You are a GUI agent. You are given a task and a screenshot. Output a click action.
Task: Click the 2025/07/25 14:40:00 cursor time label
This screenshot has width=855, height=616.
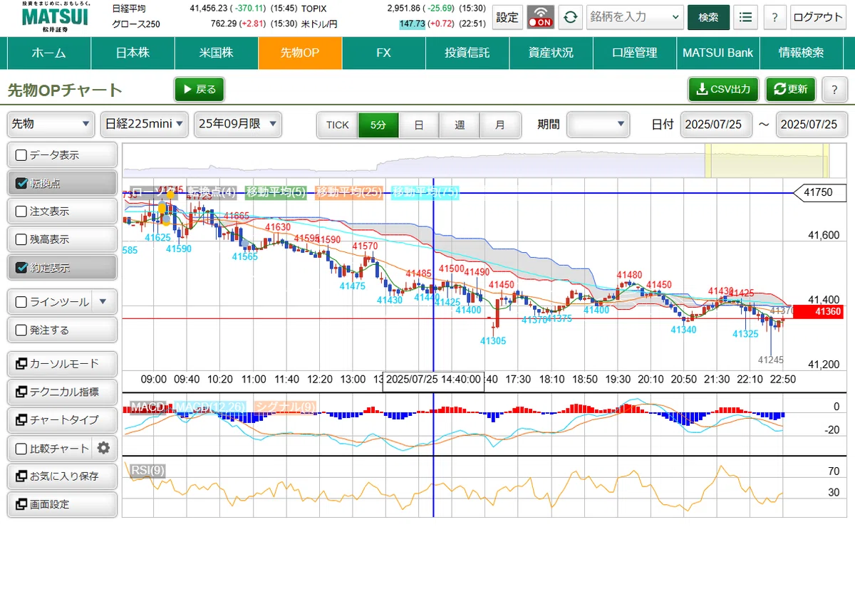click(433, 380)
